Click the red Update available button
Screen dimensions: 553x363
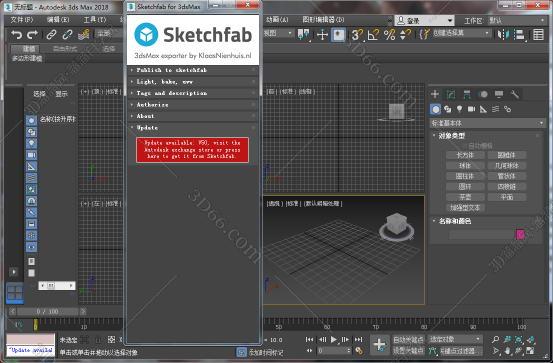192,150
